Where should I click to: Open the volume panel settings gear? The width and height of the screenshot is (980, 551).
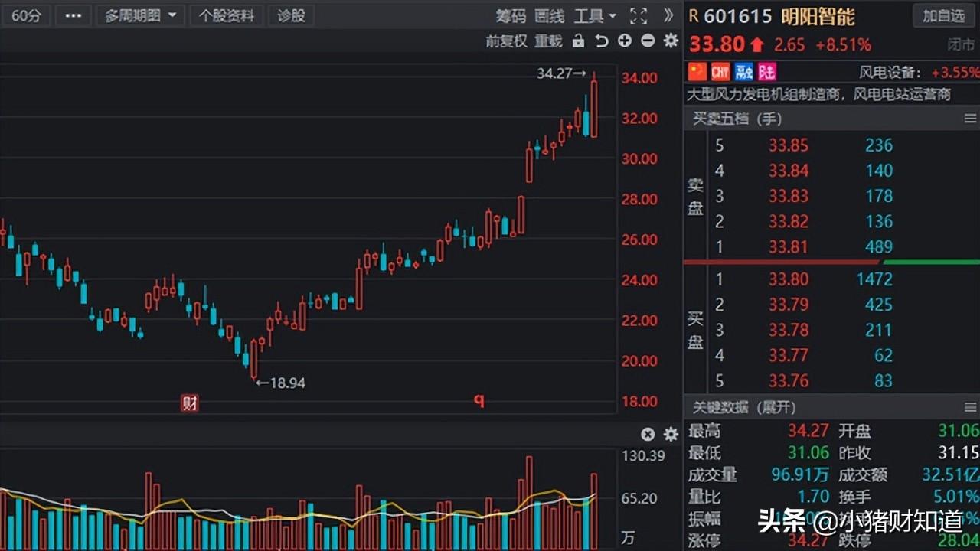coord(671,434)
